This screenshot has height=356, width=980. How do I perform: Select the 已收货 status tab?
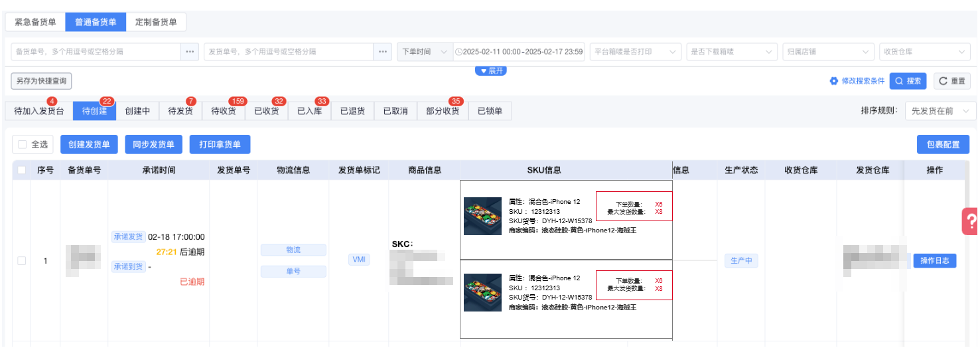[x=267, y=111]
